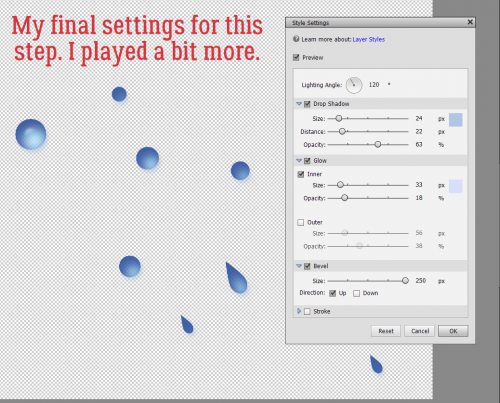Click the Reset button
Screen dimensions: 500x403
[386, 331]
